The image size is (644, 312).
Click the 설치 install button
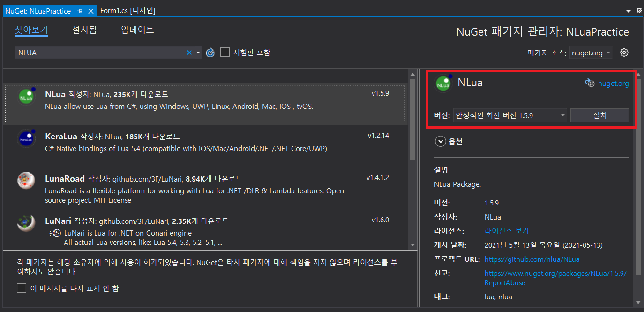[x=599, y=115]
